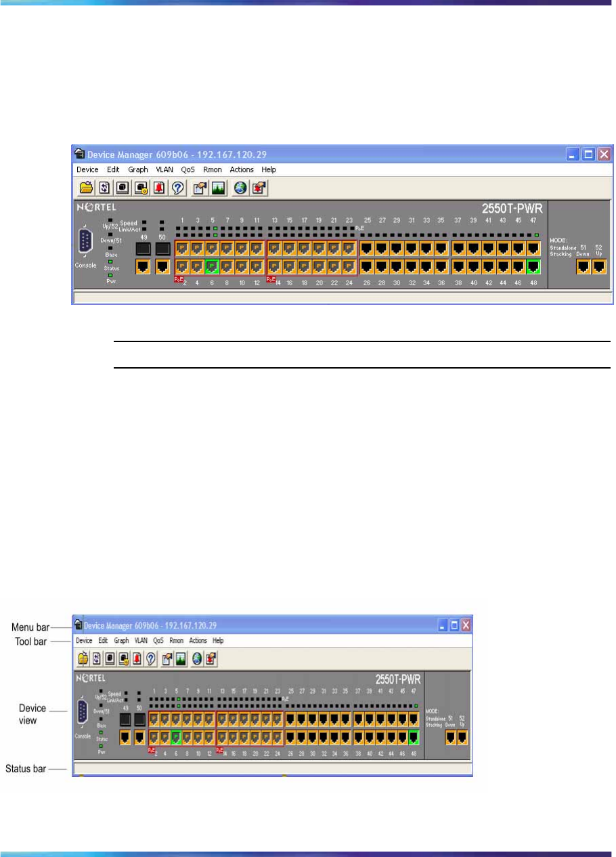The width and height of the screenshot is (616, 857).
Task: Open the red alarm bell icon in the upper toolbar
Action: (158, 189)
